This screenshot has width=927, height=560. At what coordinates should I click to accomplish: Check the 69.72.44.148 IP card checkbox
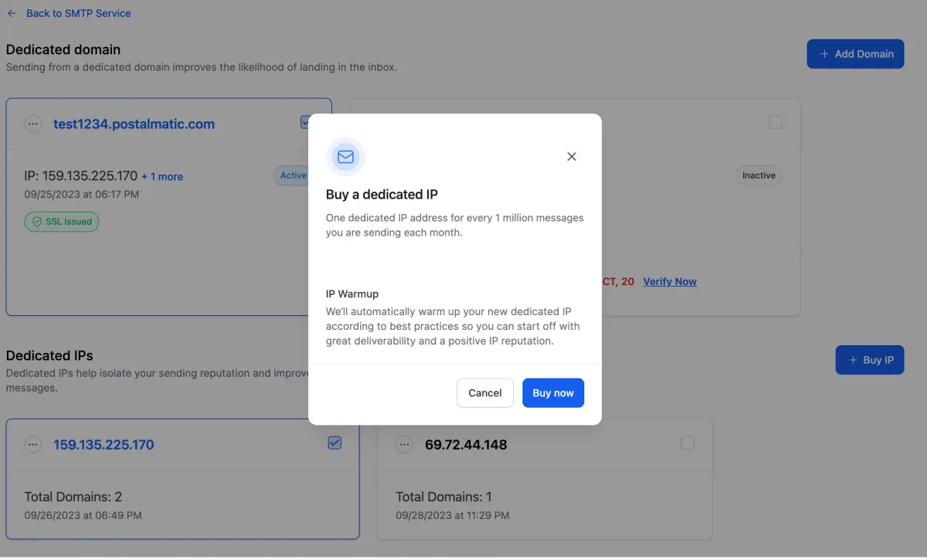pos(688,443)
